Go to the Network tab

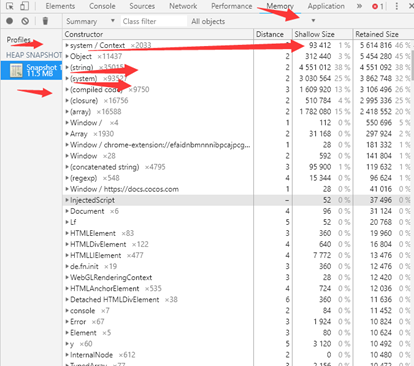point(183,6)
